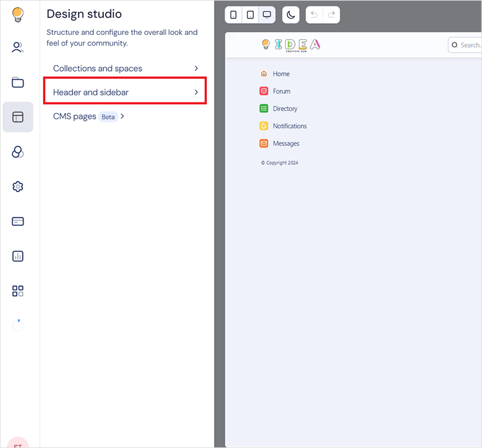
Task: Click the Undo button in the preview toolbar
Action: [314, 15]
